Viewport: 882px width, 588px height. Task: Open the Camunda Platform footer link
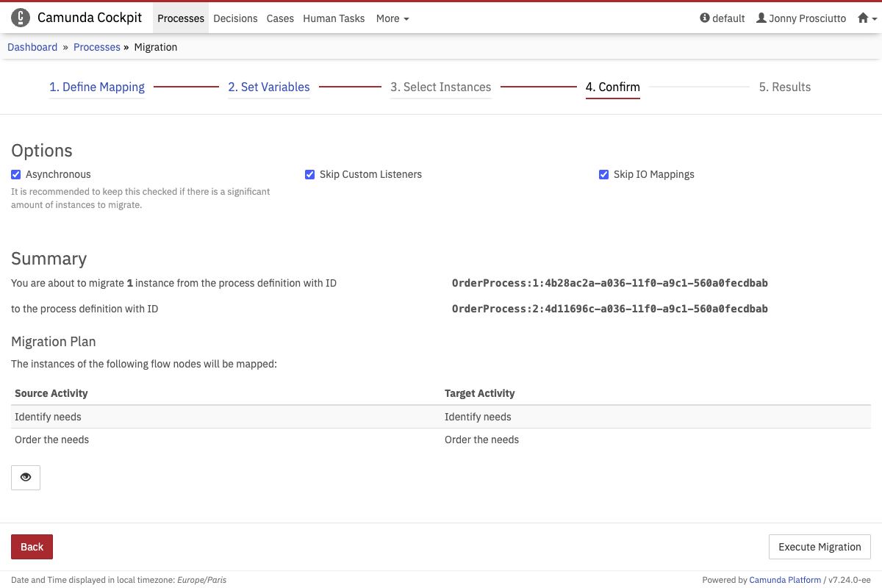[785, 580]
